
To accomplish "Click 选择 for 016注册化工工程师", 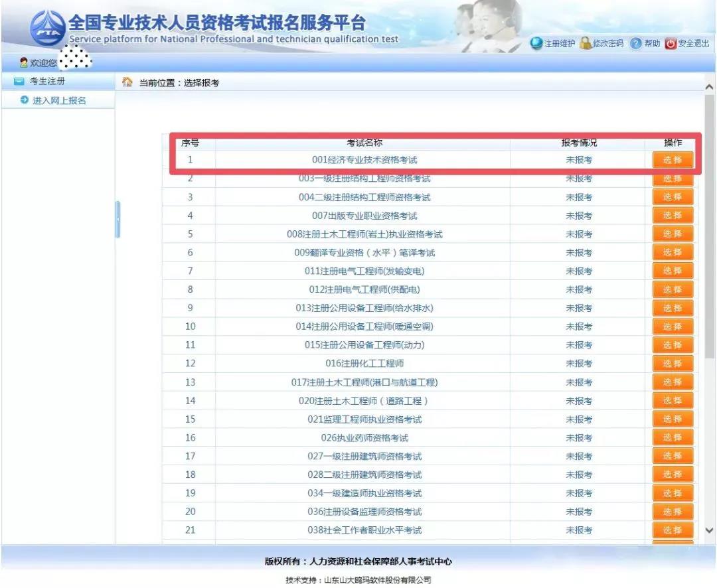I will [673, 364].
